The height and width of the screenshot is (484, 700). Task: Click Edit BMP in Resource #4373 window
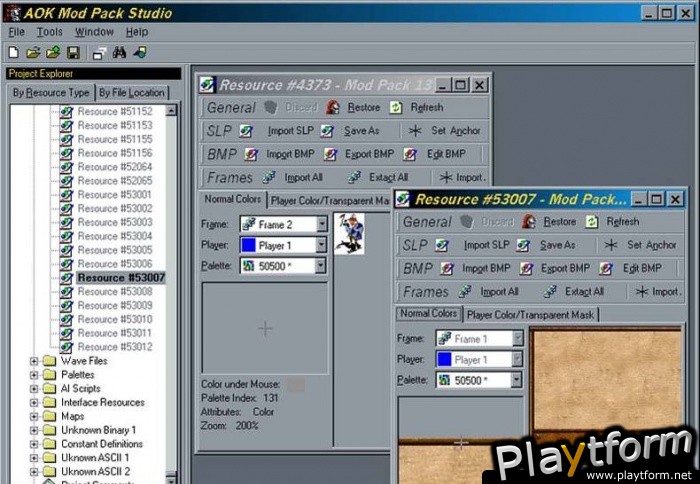click(434, 154)
